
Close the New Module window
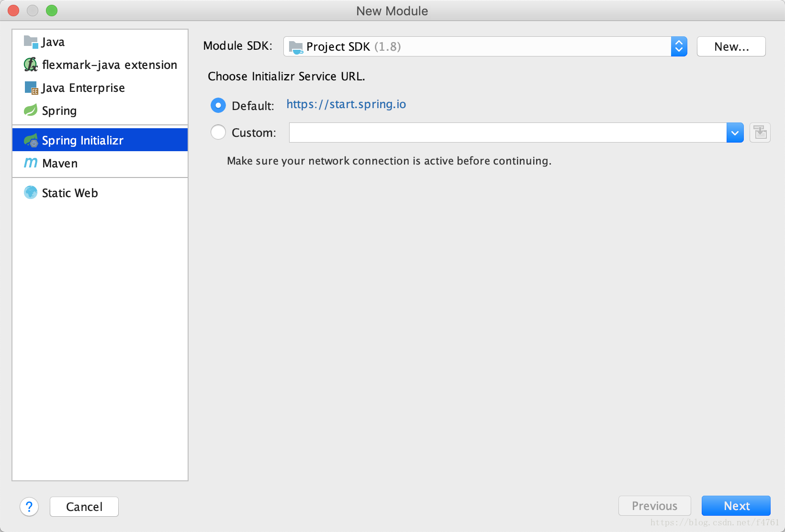point(13,11)
